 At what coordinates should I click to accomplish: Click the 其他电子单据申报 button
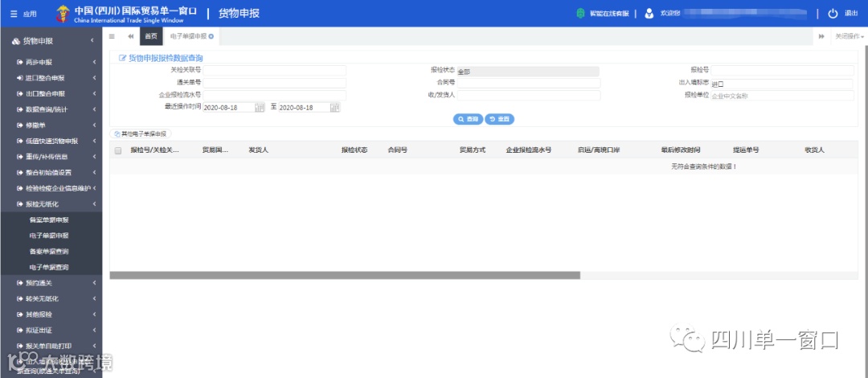pyautogui.click(x=141, y=134)
